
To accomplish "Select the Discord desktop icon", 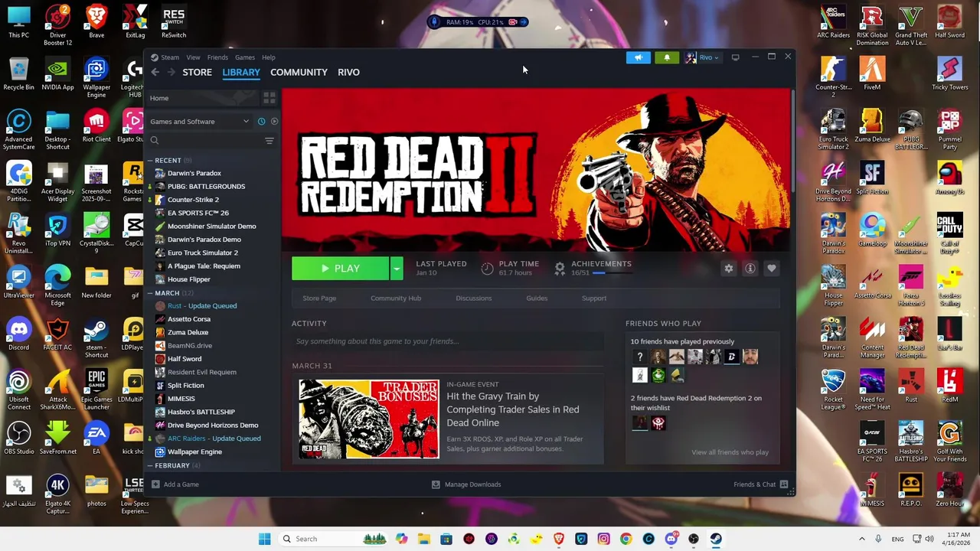I will [x=19, y=335].
